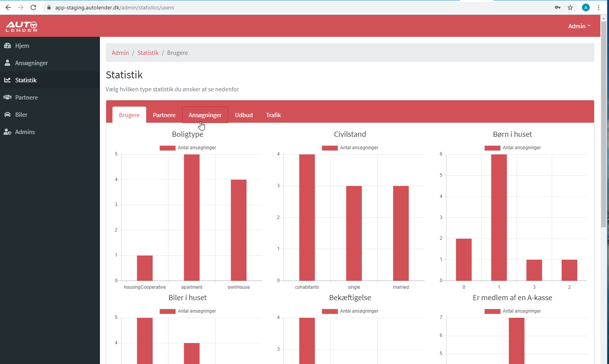
Task: Bookmark this page with the star icon
Action: (x=570, y=7)
